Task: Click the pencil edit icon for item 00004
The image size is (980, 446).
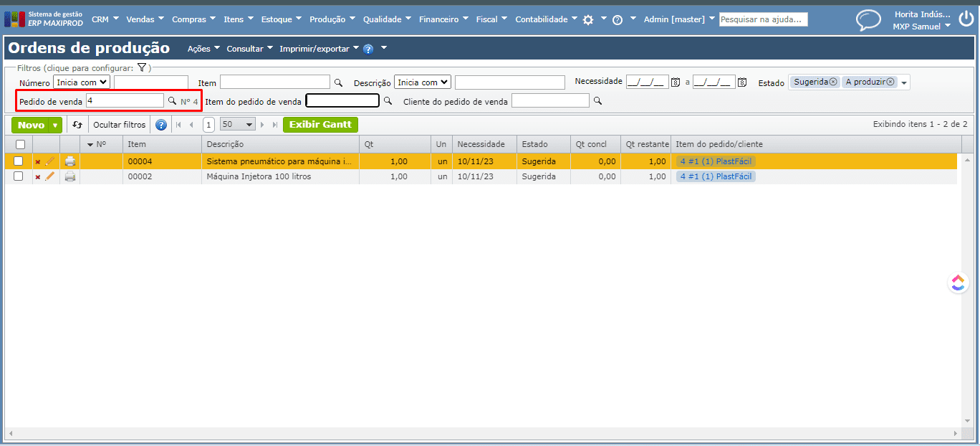Action: (x=49, y=161)
